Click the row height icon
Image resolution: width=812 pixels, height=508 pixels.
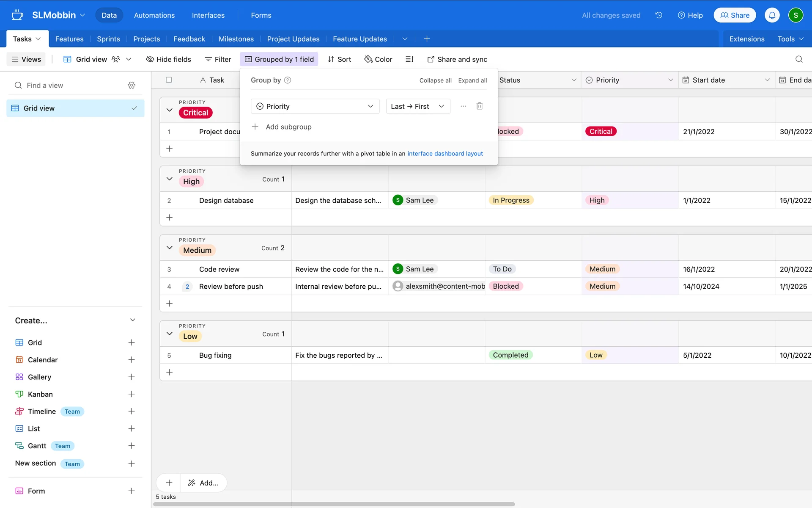409,59
